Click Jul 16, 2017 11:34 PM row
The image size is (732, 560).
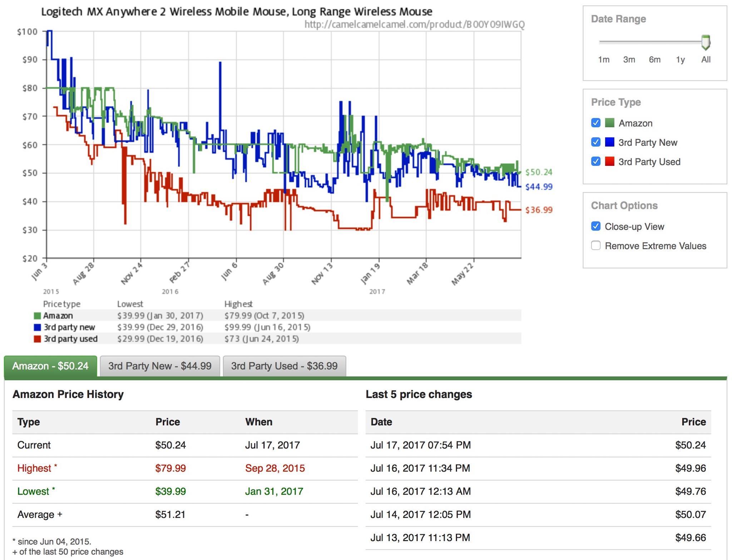[538, 468]
